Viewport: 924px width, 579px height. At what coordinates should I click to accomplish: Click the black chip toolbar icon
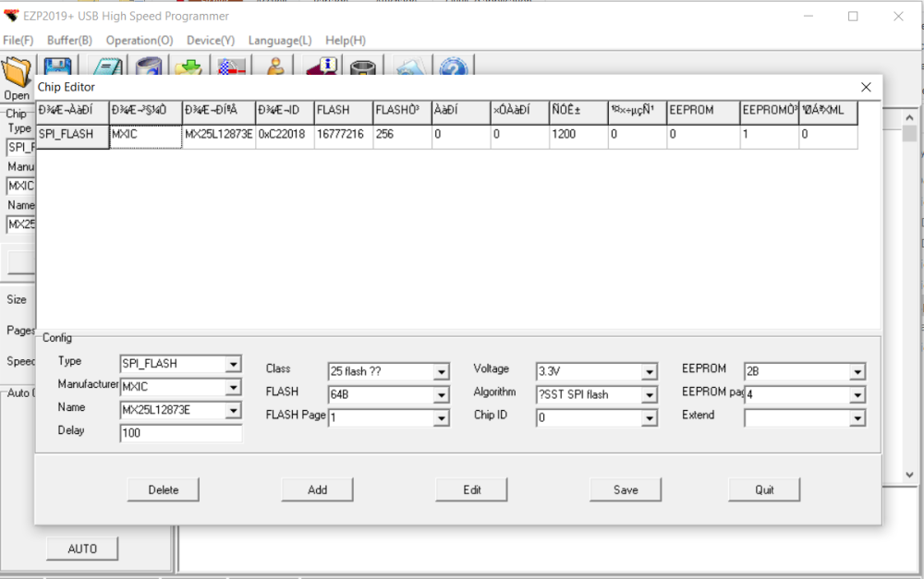363,69
